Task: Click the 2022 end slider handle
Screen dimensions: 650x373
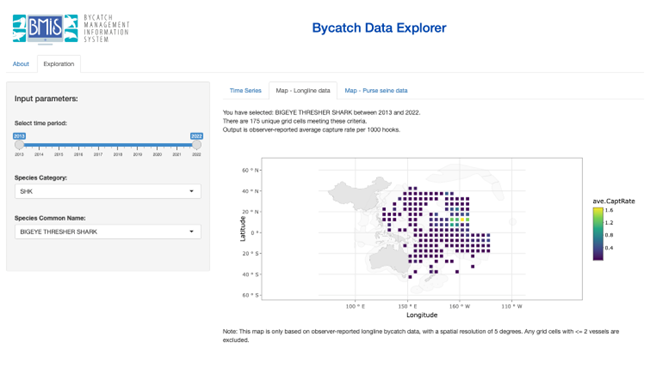Action: (196, 145)
